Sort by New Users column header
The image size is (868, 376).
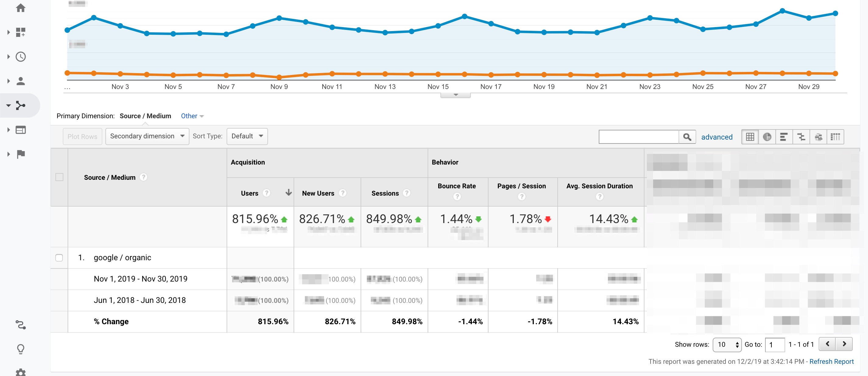[x=318, y=193]
